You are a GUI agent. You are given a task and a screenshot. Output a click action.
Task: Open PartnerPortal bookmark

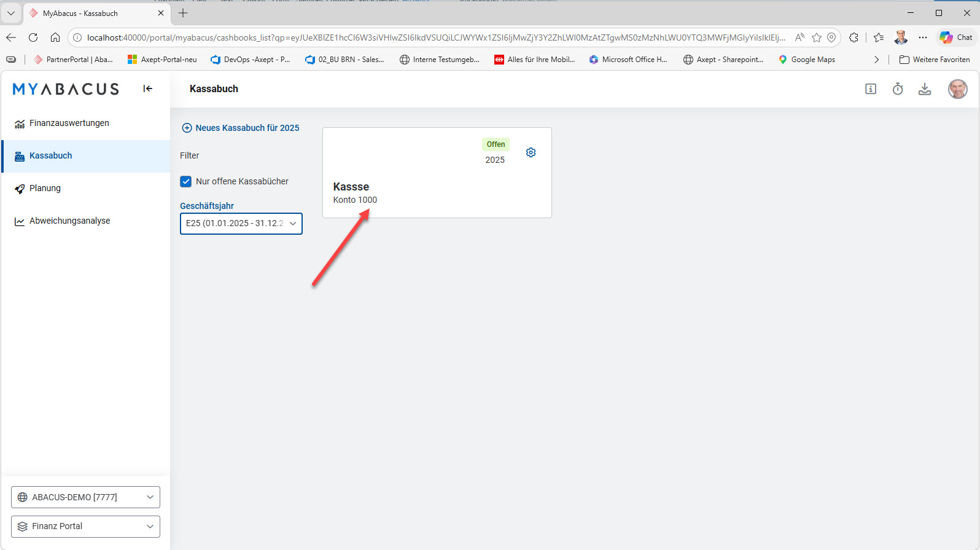(x=74, y=60)
